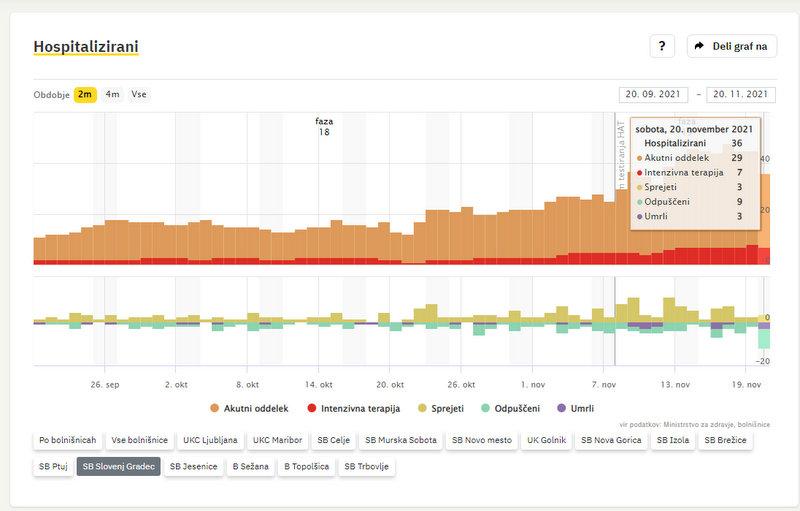Click the share arrow icon
The height and width of the screenshot is (511, 800).
699,46
